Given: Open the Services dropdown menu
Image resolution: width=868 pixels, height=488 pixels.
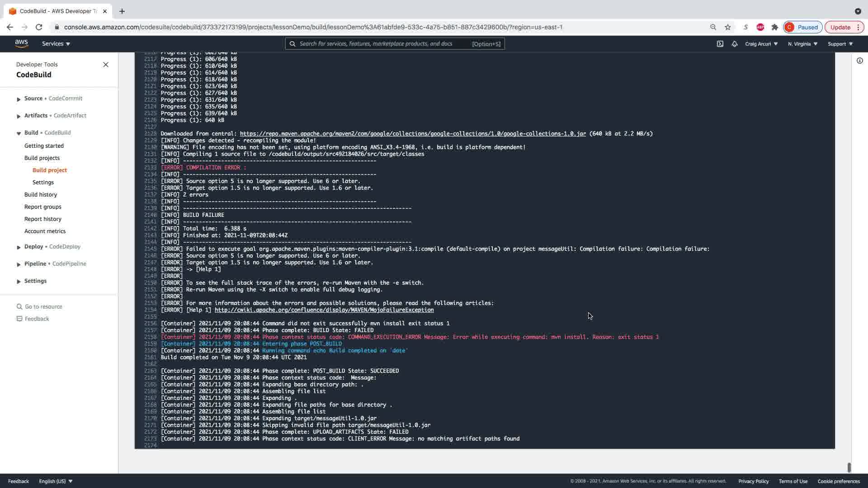Looking at the screenshot, I should click(x=56, y=44).
